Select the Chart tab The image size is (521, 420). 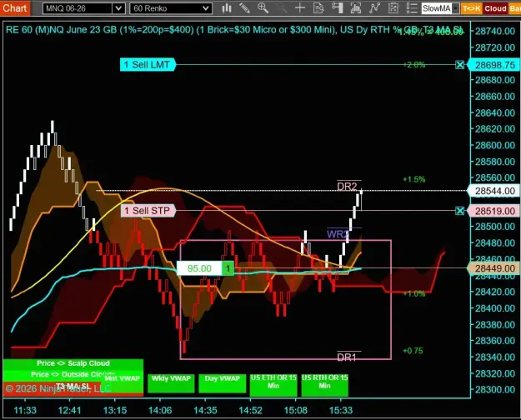click(15, 7)
